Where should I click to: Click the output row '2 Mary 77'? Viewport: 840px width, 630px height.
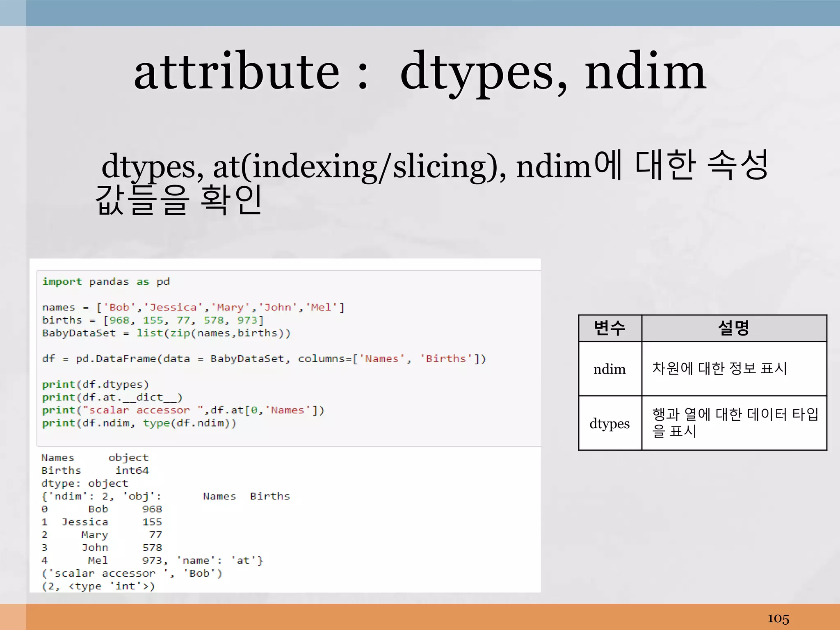pyautogui.click(x=102, y=535)
